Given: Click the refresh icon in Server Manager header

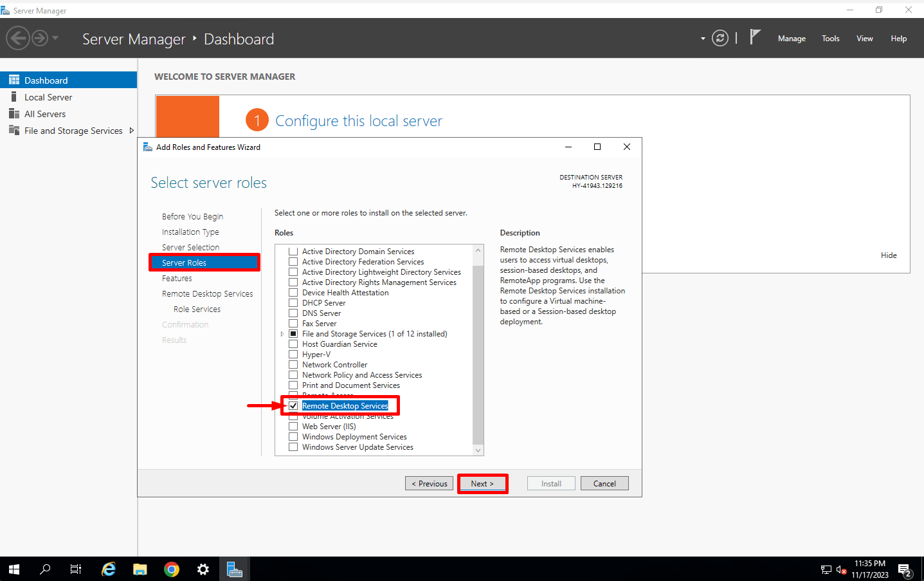Looking at the screenshot, I should click(x=720, y=38).
